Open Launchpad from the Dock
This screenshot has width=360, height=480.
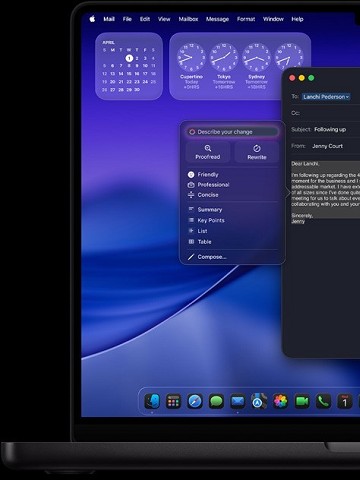click(x=173, y=401)
